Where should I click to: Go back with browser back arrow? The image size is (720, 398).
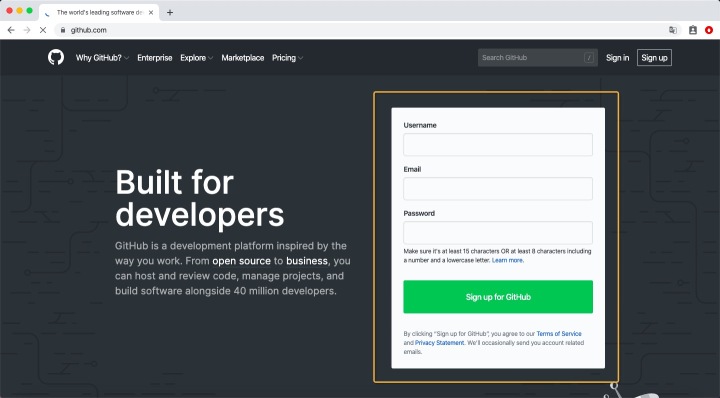11,30
